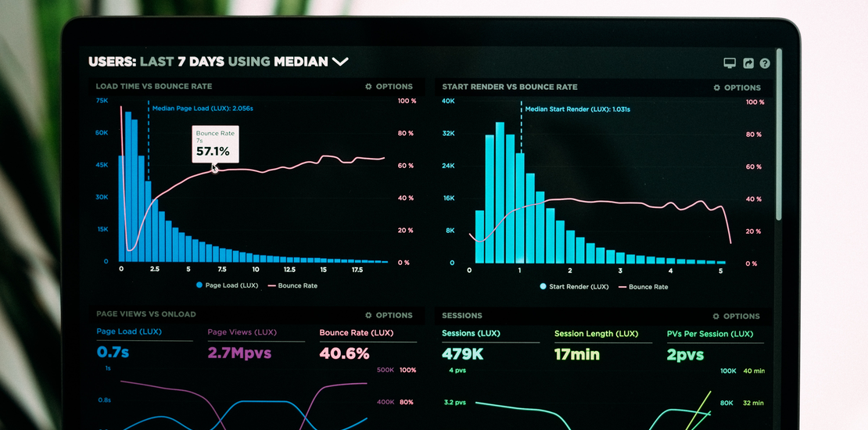Click the vertical scrollbar on the right
This screenshot has height=430, width=868.
click(x=778, y=133)
